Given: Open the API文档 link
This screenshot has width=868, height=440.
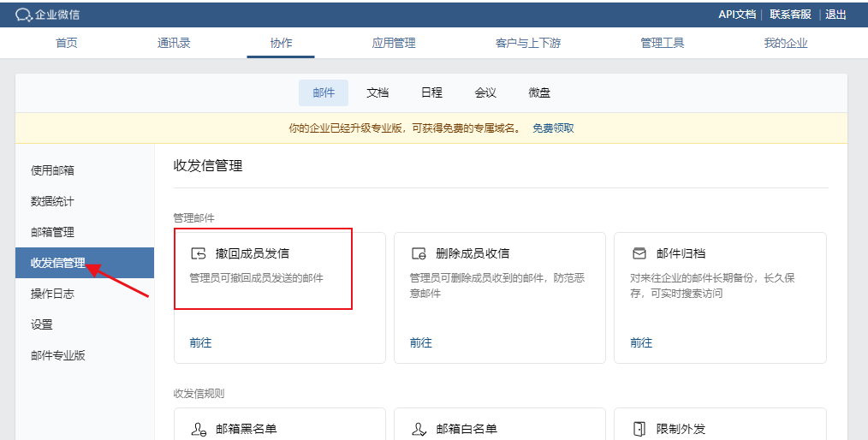Looking at the screenshot, I should 737,15.
